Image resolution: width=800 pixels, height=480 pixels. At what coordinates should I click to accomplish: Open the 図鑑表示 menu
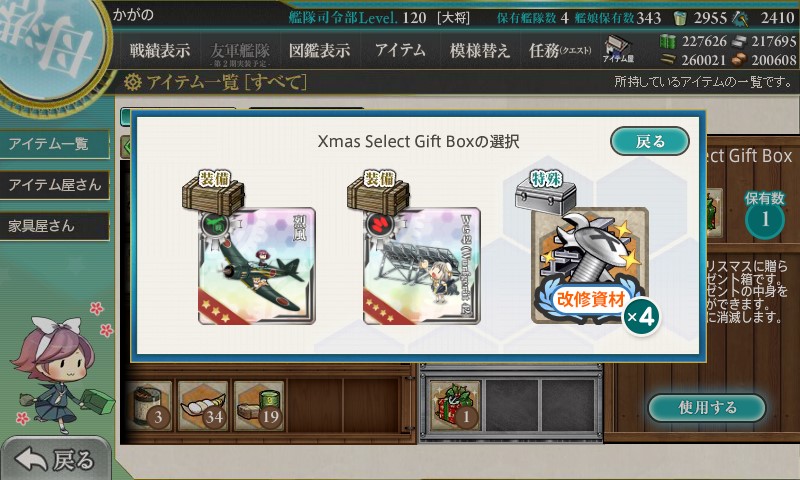click(319, 50)
